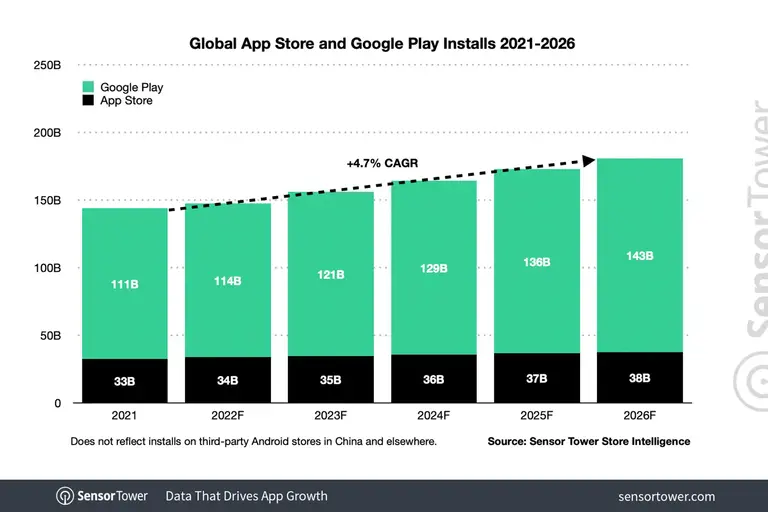
Task: Click the Data That Drives App Growth tagline
Action: [246, 496]
